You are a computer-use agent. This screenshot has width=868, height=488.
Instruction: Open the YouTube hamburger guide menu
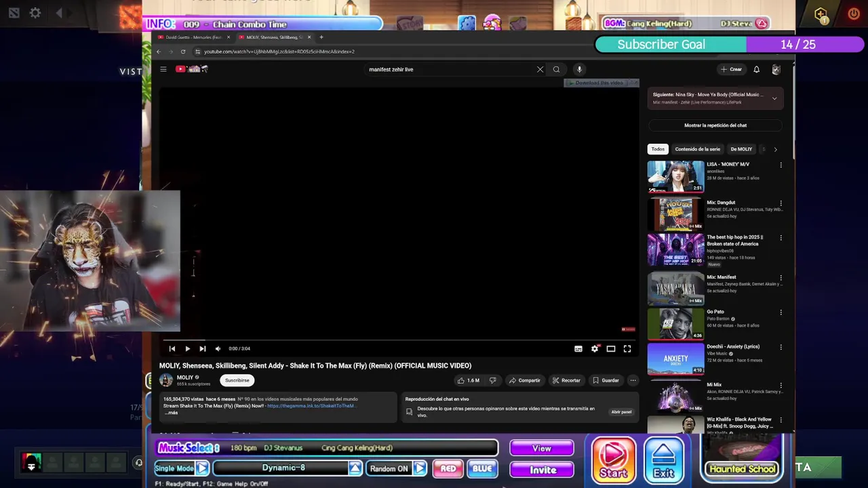163,69
